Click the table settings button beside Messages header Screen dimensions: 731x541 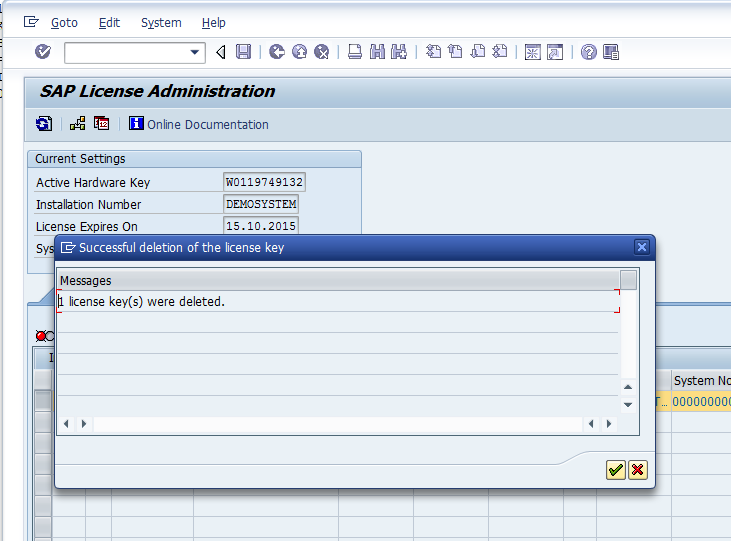[x=628, y=280]
